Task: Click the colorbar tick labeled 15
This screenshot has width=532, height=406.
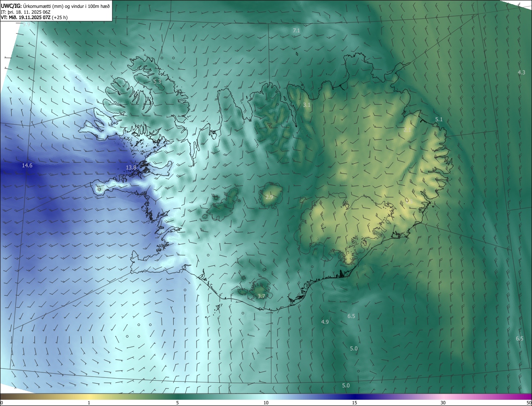Action: tap(355, 403)
